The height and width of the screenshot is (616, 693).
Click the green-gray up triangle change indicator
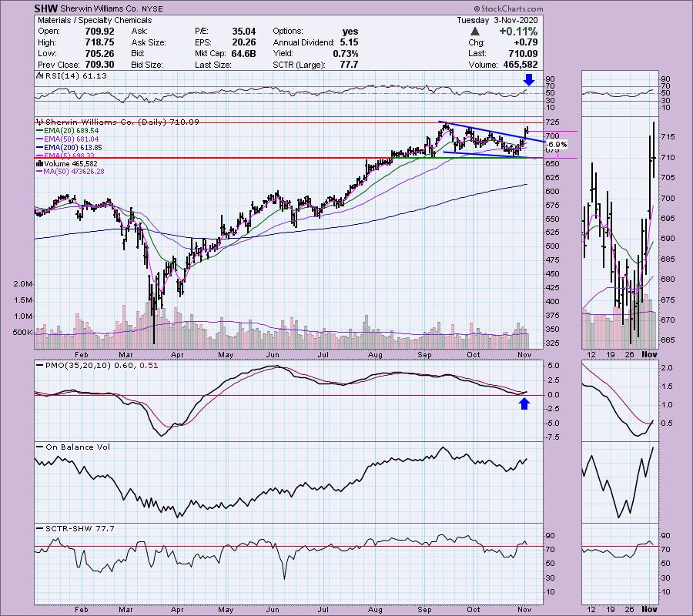pos(474,32)
